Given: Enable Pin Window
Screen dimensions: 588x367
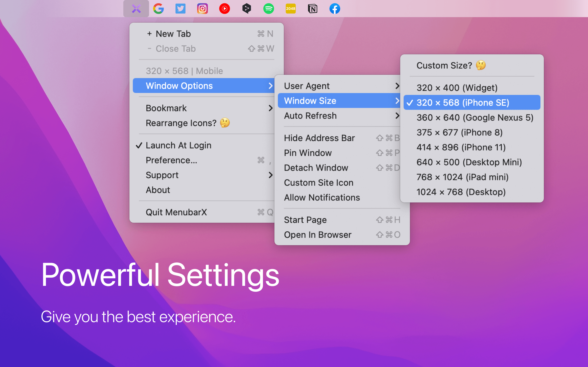Looking at the screenshot, I should 308,153.
